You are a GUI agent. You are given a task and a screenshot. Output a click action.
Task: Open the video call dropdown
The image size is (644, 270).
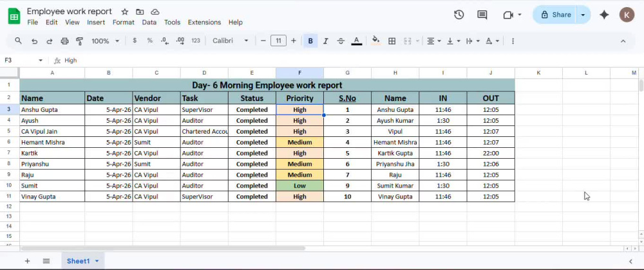click(520, 15)
